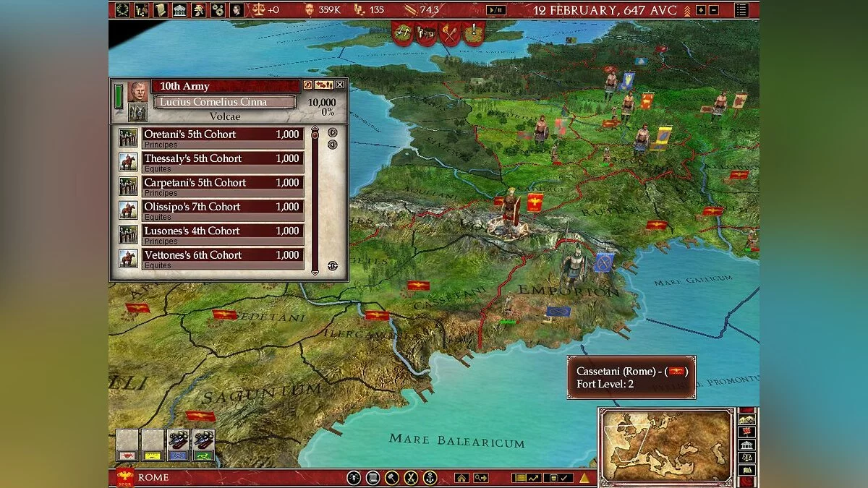Select Thessaly's 5th Cohort
The image size is (868, 488).
pyautogui.click(x=221, y=160)
